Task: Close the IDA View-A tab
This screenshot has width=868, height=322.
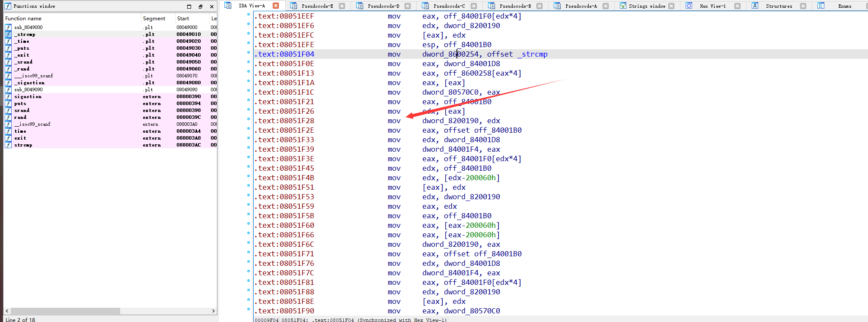Action: pyautogui.click(x=276, y=6)
